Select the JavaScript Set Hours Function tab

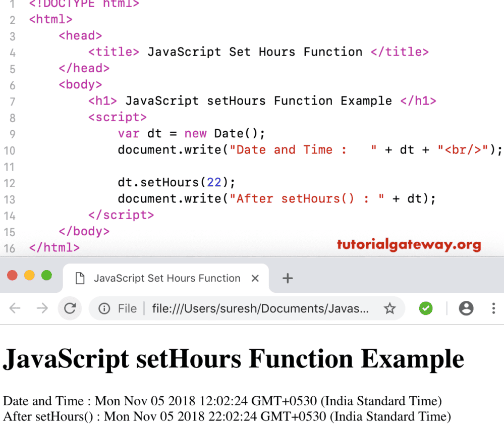166,278
